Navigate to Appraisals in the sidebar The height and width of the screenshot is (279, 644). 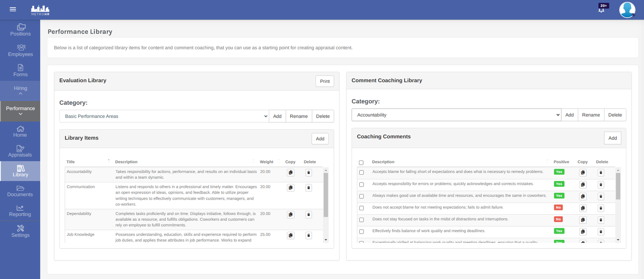tap(20, 151)
